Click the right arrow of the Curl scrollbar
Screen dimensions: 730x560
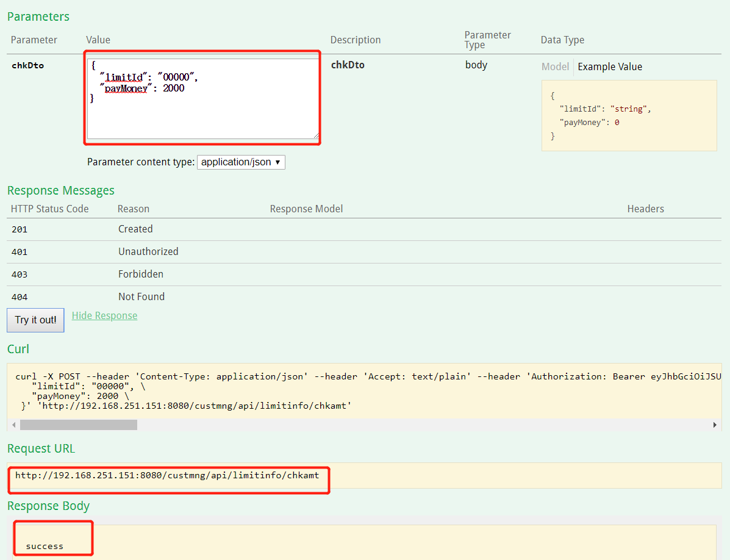click(715, 425)
